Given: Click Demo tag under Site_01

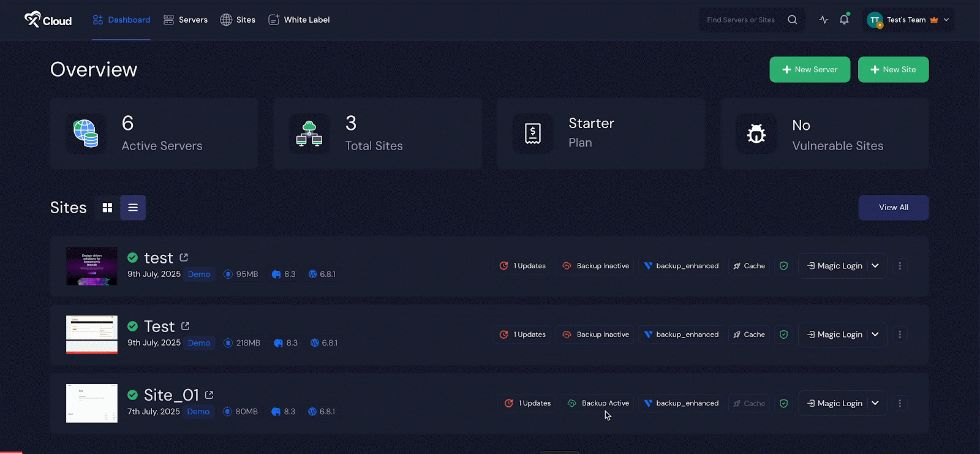Looking at the screenshot, I should click(198, 412).
